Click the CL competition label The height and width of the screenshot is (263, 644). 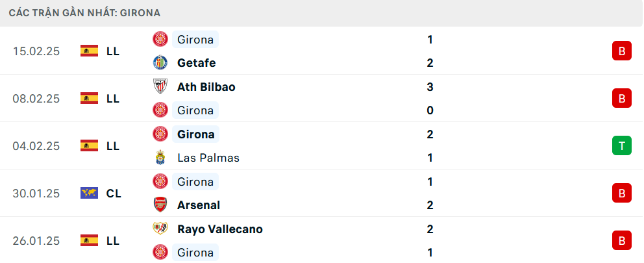coord(113,193)
